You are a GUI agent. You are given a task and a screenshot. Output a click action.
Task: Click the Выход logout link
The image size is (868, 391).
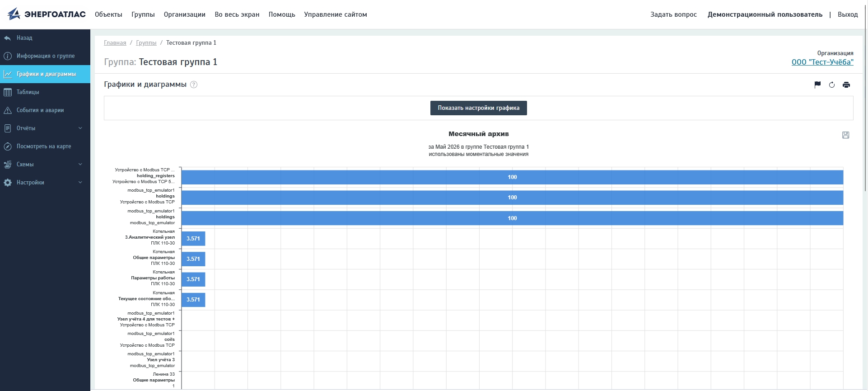pos(848,14)
